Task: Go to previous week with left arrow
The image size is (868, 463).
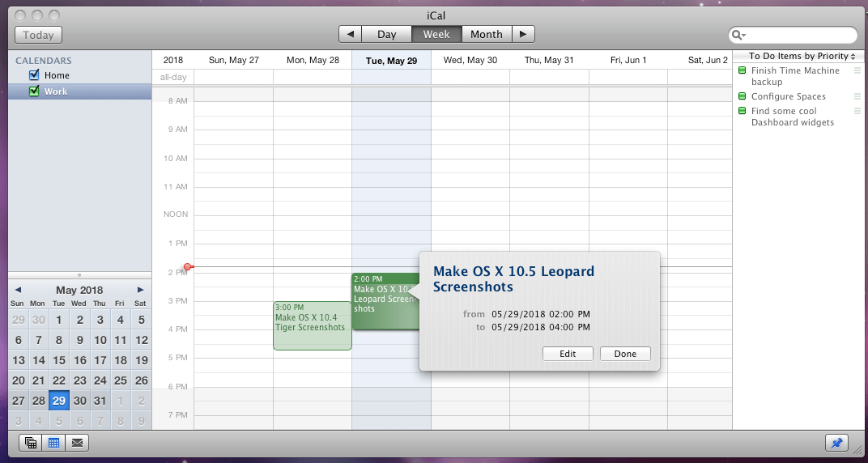Action: (350, 34)
